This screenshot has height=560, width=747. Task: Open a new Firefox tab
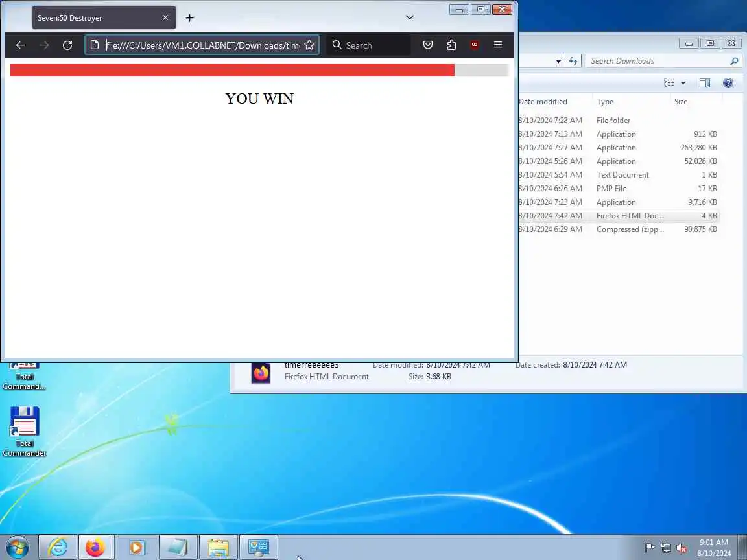pos(189,18)
